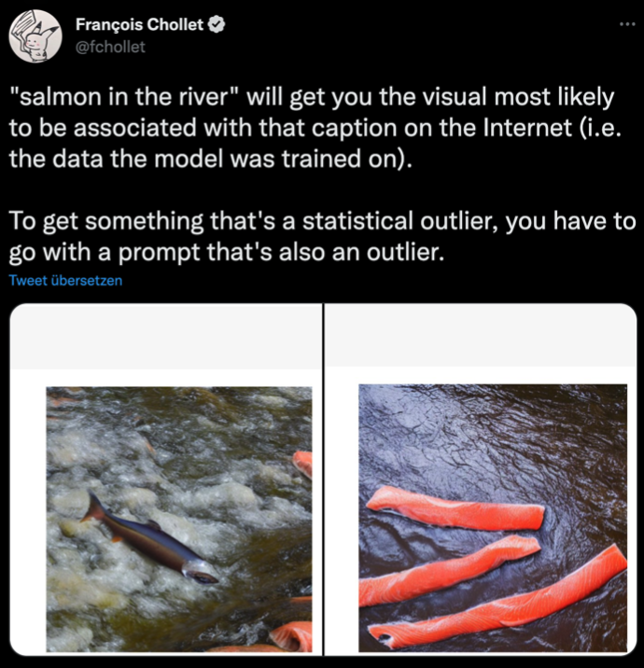Open the left river salmon image
The height and width of the screenshot is (668, 644).
pyautogui.click(x=179, y=519)
